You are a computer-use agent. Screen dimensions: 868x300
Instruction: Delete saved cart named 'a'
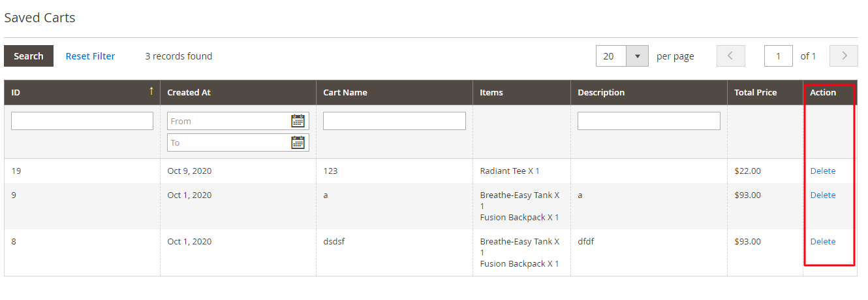point(823,195)
